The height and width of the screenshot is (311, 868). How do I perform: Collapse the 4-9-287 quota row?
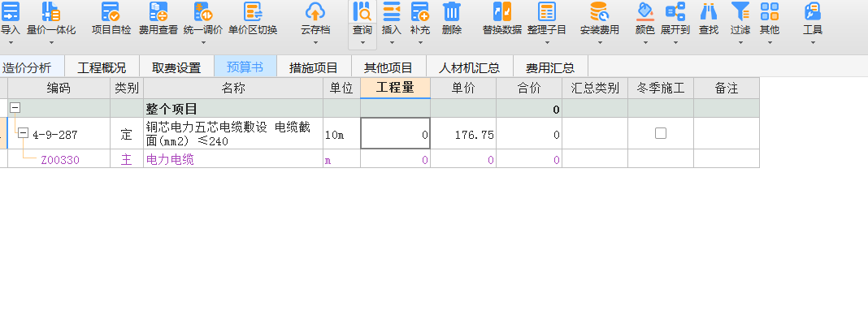23,133
